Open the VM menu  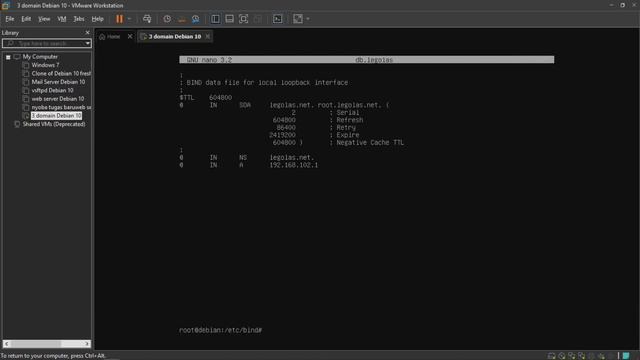tap(62, 19)
